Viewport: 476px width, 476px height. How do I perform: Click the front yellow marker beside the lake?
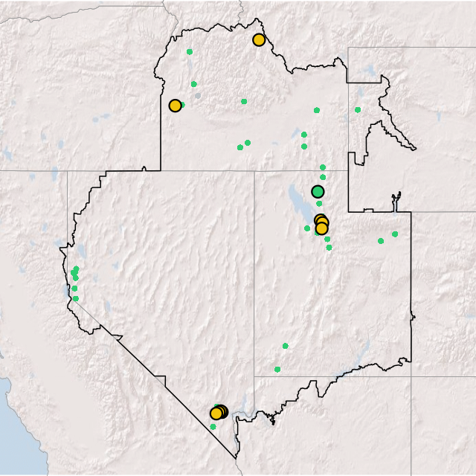[x=322, y=228]
